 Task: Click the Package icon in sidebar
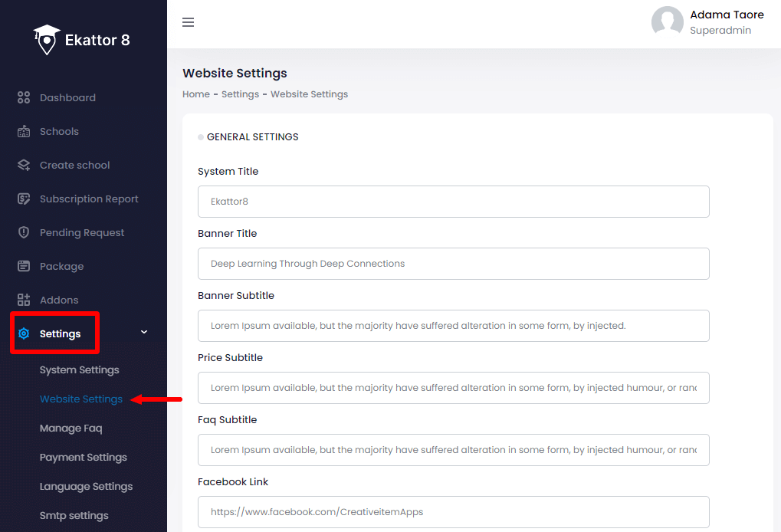tap(23, 266)
